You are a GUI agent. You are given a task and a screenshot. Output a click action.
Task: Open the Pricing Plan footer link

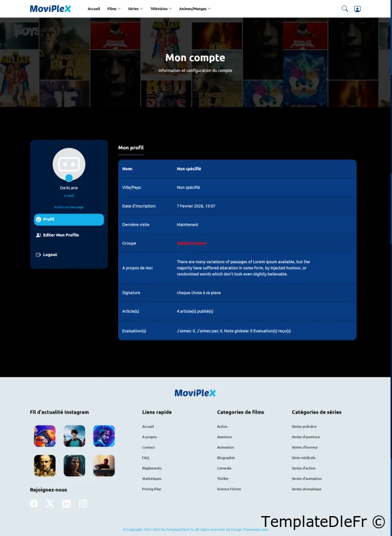pyautogui.click(x=151, y=489)
